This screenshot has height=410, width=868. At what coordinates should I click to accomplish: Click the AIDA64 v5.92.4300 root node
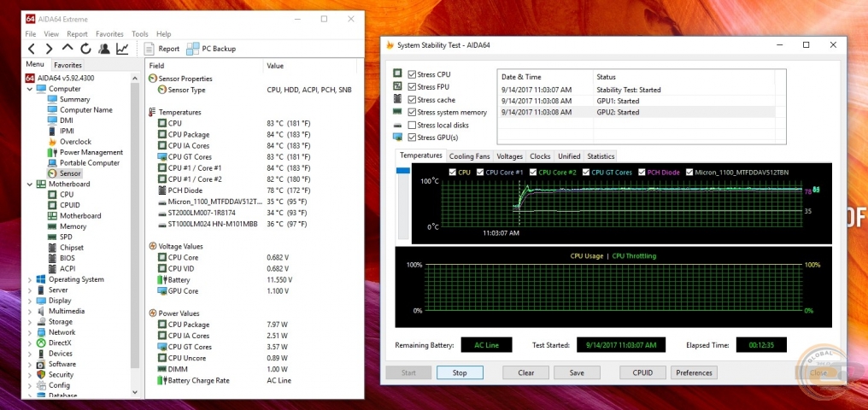click(x=66, y=78)
